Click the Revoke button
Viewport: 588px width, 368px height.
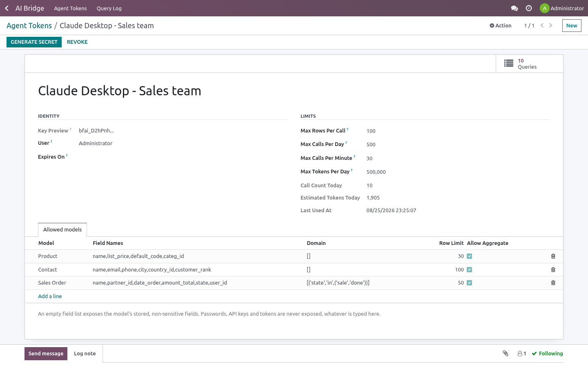(x=77, y=42)
